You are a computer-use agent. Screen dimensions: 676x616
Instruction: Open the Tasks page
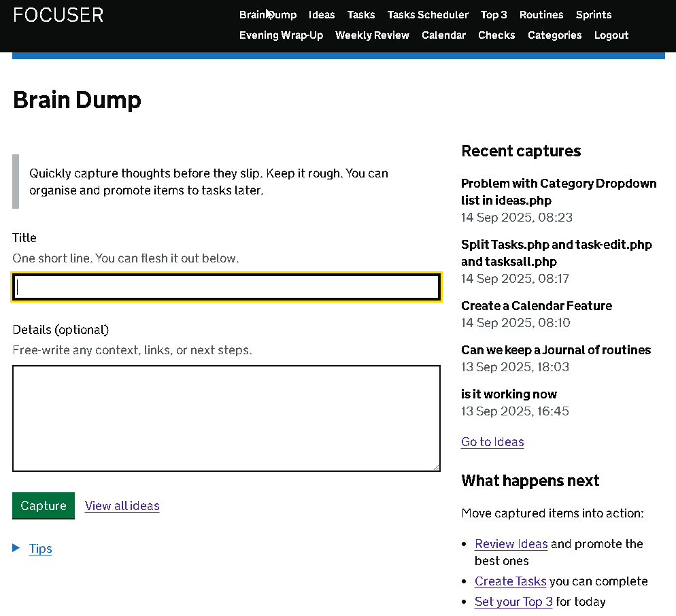pyautogui.click(x=361, y=14)
